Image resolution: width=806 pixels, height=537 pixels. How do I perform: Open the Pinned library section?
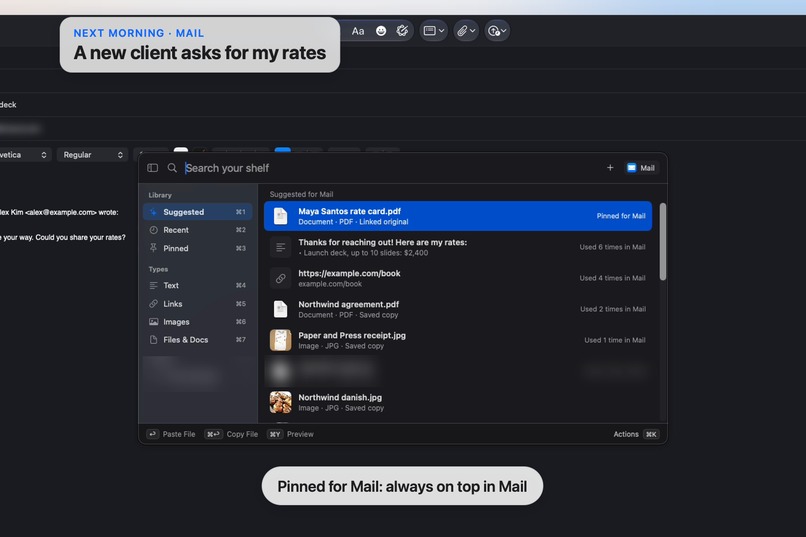[x=198, y=248]
